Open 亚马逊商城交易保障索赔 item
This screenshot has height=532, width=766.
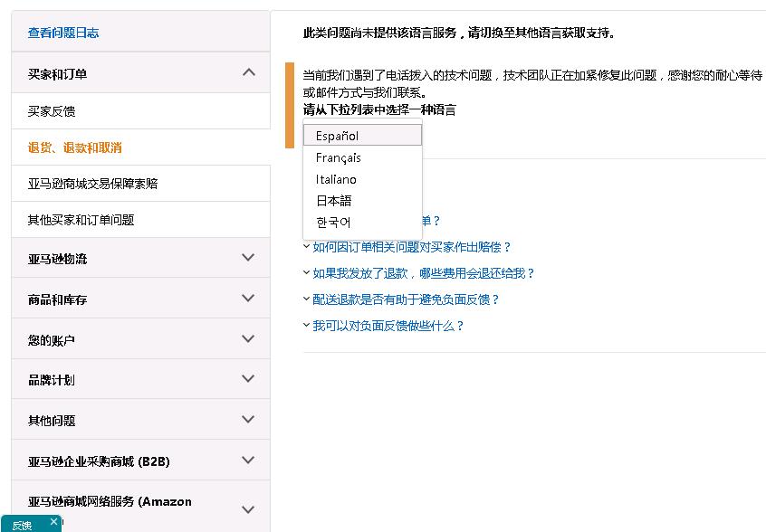pos(92,184)
